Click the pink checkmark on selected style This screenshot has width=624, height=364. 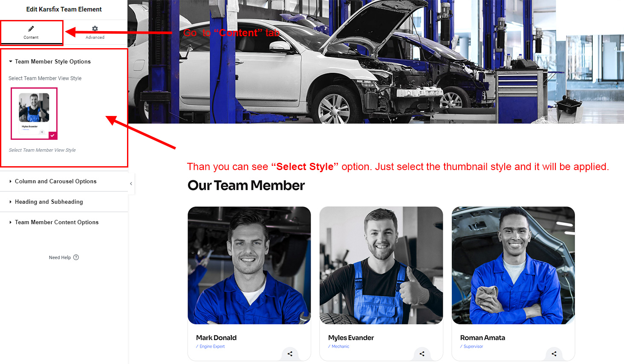pos(52,136)
